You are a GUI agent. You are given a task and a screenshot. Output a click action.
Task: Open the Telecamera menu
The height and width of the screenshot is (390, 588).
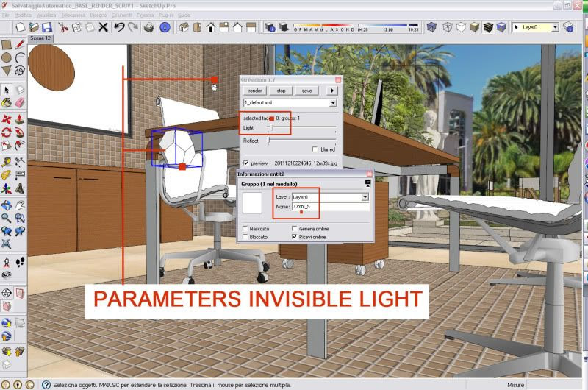click(73, 15)
